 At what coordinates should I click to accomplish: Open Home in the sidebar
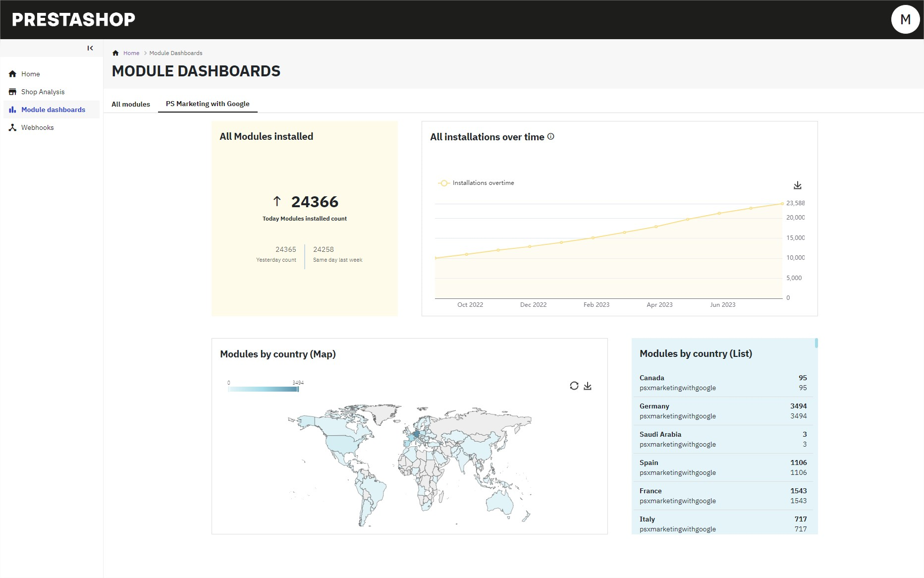(52, 74)
